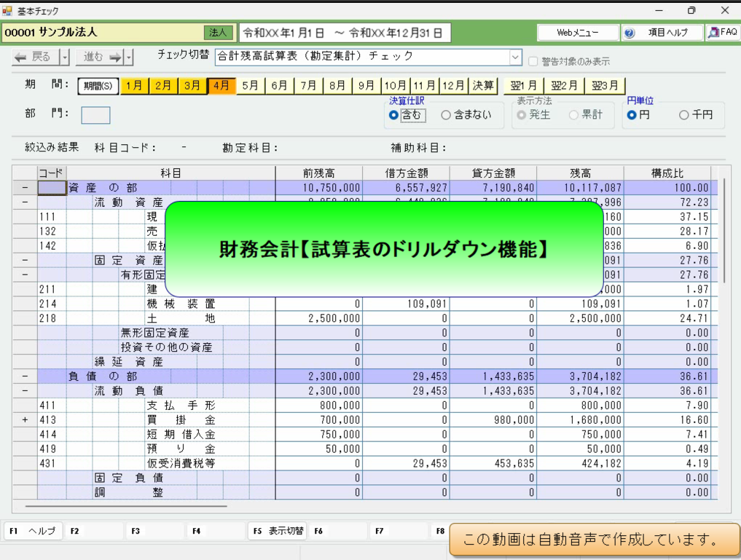Select the 7月 period tab
The width and height of the screenshot is (741, 560).
coord(309,86)
